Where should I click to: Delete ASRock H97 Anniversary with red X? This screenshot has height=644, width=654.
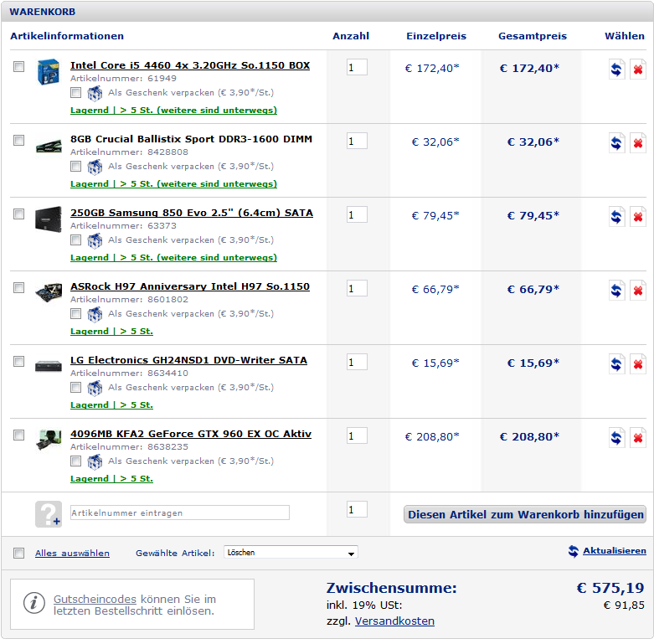tap(638, 291)
